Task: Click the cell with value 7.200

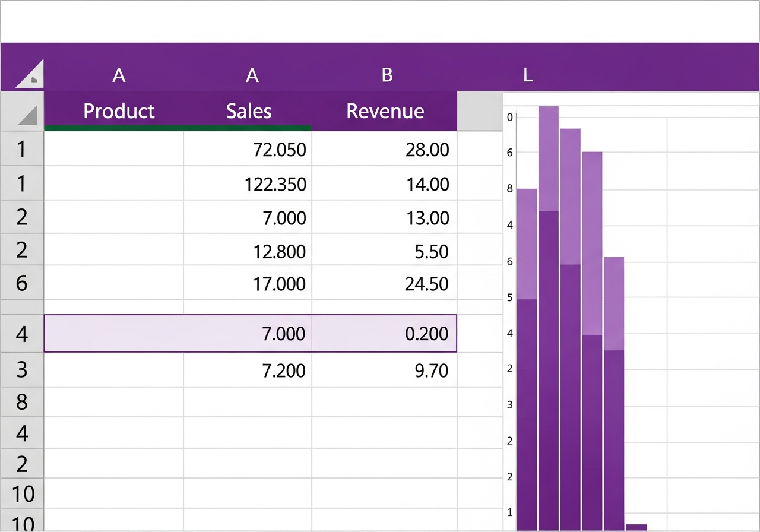Action: click(x=248, y=370)
